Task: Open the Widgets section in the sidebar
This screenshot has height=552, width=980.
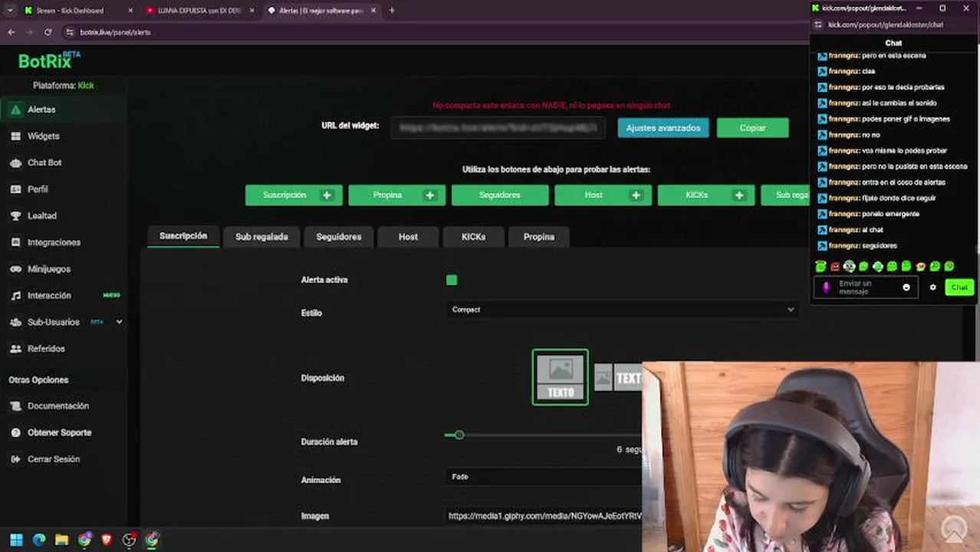Action: [x=43, y=136]
